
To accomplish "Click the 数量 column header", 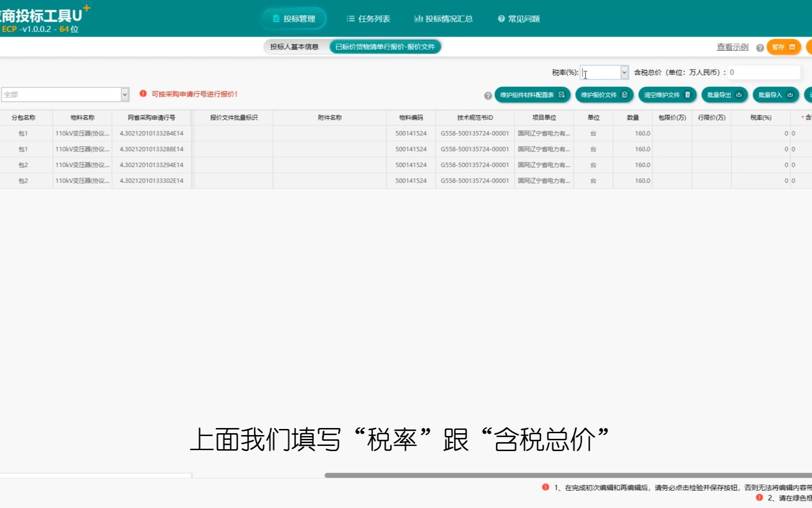I will (632, 118).
